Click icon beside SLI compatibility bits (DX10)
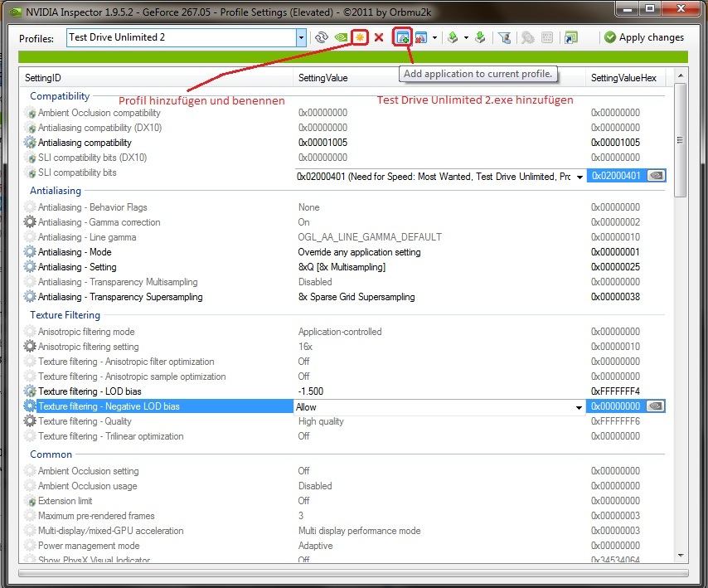The height and width of the screenshot is (588, 708). pos(30,158)
